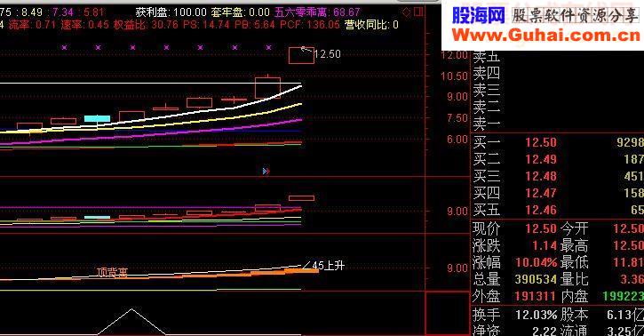Click the 今开 opening price label
644x336 pixels.
(x=575, y=228)
